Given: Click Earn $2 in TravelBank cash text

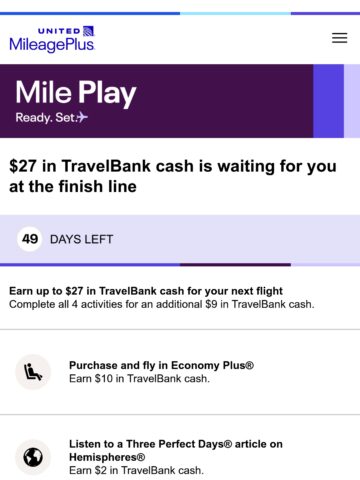Looking at the screenshot, I should [136, 470].
